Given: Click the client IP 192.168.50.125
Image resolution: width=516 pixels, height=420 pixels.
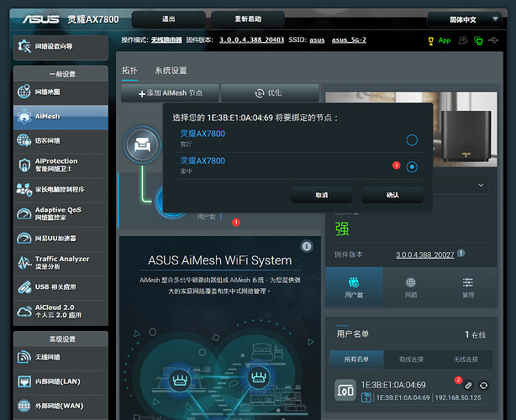Looking at the screenshot, I should click(458, 398).
